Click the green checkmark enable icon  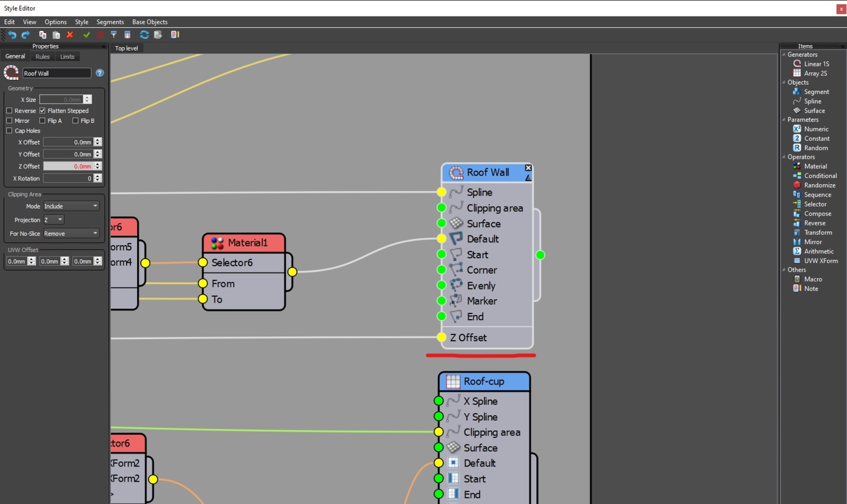87,35
